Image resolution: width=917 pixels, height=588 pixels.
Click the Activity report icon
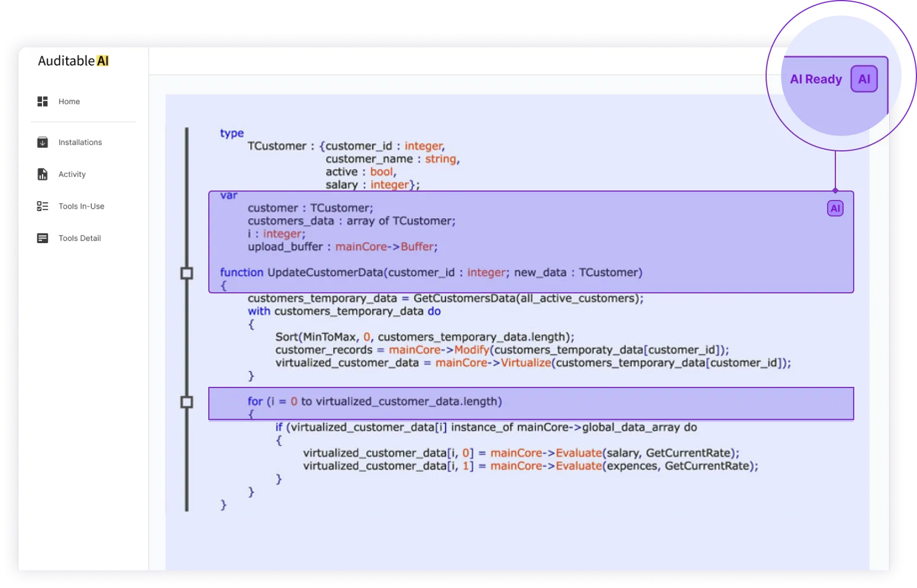[43, 175]
